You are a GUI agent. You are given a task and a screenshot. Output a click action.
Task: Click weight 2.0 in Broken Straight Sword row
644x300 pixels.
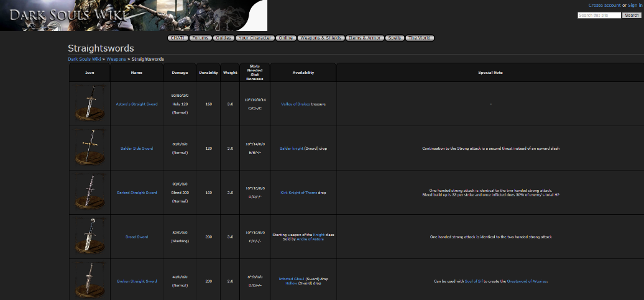point(230,281)
